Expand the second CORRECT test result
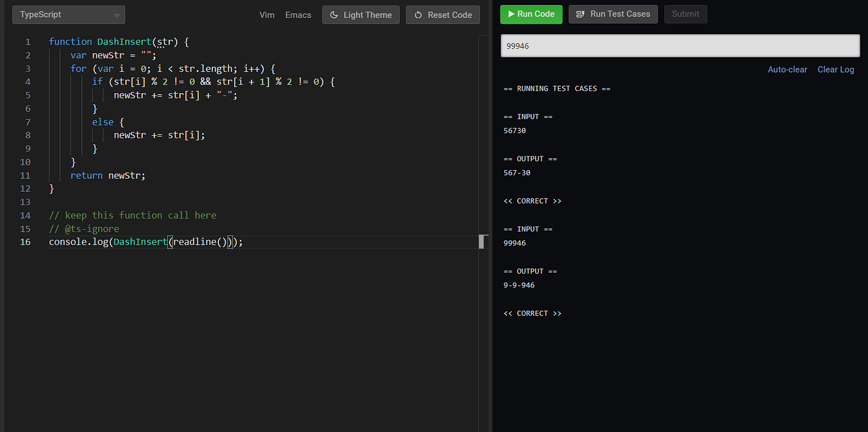 tap(532, 313)
